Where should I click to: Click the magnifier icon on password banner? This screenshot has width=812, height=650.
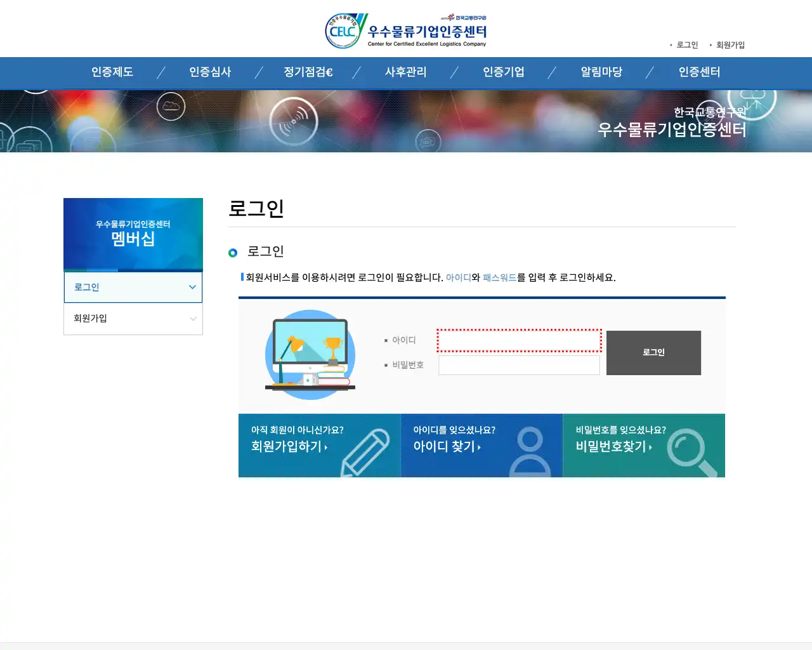point(691,453)
